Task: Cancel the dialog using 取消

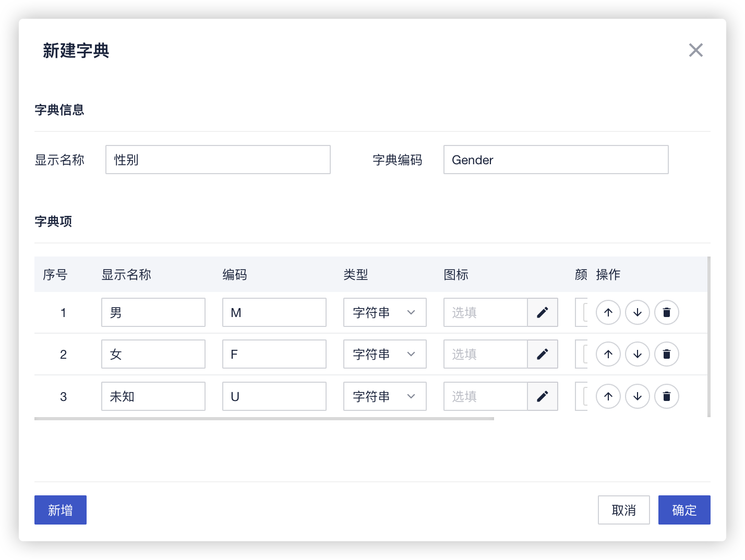Action: click(623, 510)
